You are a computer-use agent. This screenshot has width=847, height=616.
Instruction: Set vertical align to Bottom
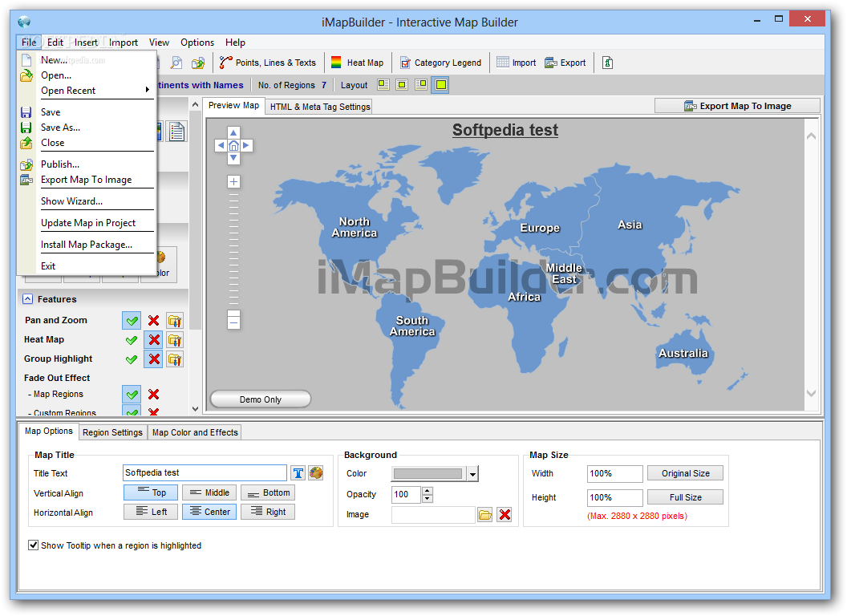(268, 492)
